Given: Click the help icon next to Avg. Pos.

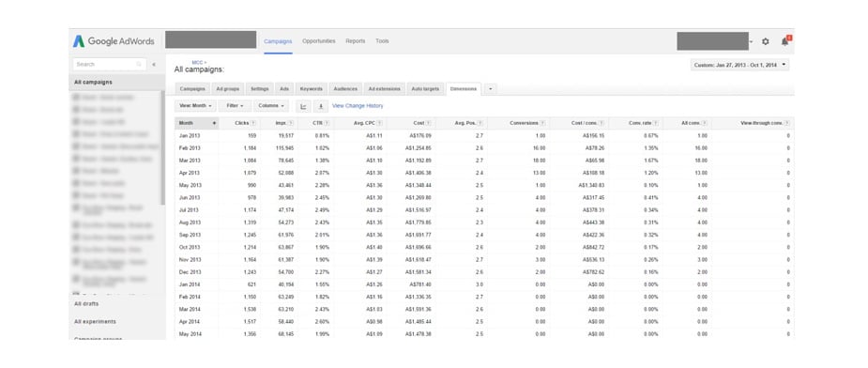Looking at the screenshot, I should click(x=480, y=123).
